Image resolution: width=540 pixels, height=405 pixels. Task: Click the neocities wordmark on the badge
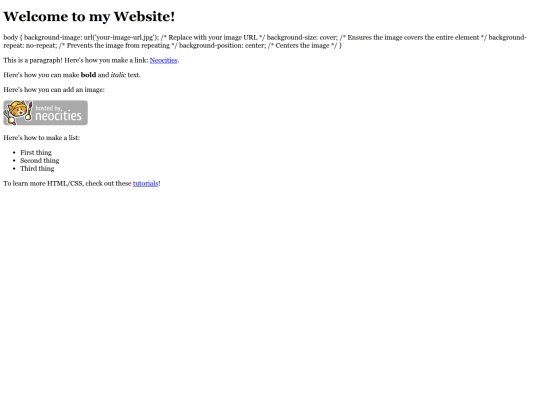[x=59, y=116]
